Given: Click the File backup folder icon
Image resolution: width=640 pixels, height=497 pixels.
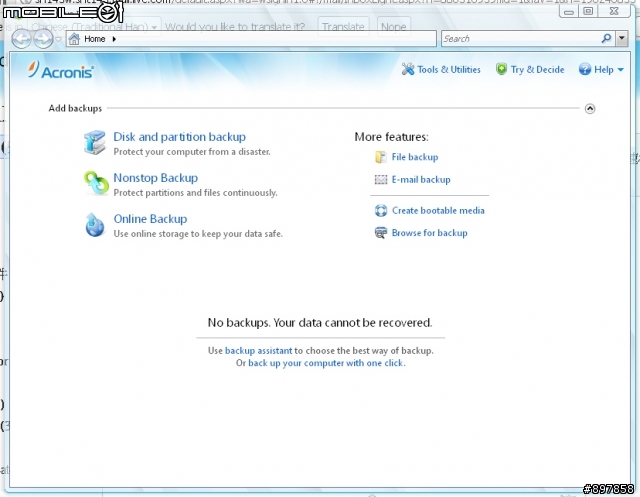Looking at the screenshot, I should (x=380, y=157).
